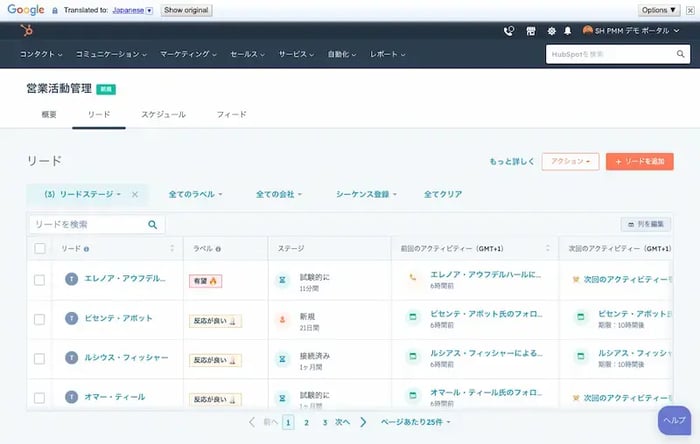The width and height of the screenshot is (700, 444).
Task: Open the コミュニケーション menu
Action: tap(111, 54)
